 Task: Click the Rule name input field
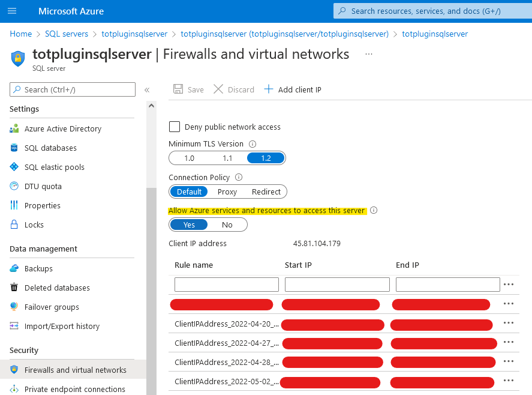[x=227, y=285]
